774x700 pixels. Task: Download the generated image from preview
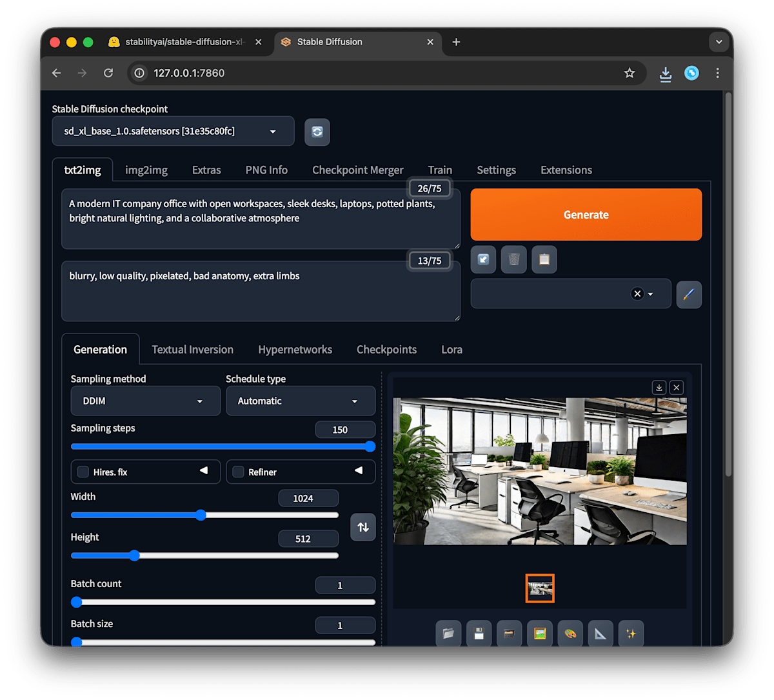tap(659, 387)
